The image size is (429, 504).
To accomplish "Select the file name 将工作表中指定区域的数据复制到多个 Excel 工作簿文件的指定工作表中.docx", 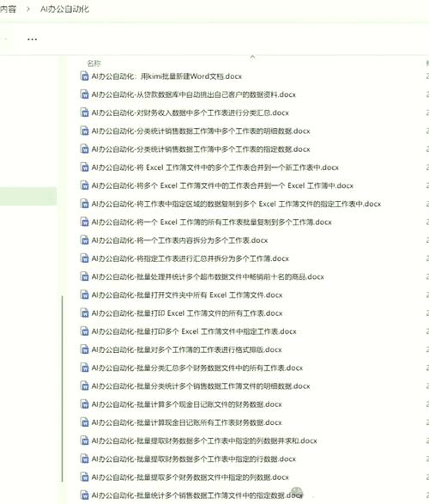I will (x=236, y=203).
